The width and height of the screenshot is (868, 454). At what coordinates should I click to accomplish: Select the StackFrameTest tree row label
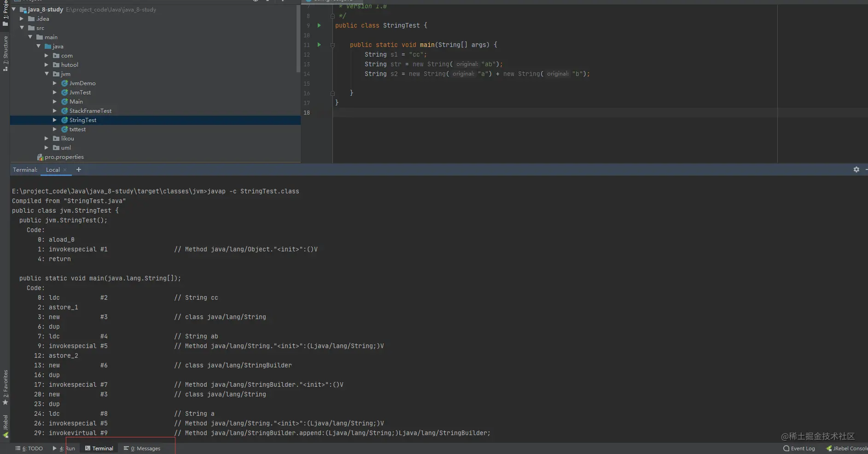click(x=90, y=111)
